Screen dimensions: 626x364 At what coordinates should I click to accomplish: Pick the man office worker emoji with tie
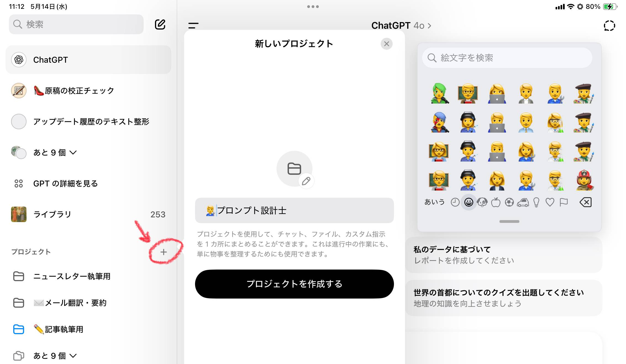(526, 122)
